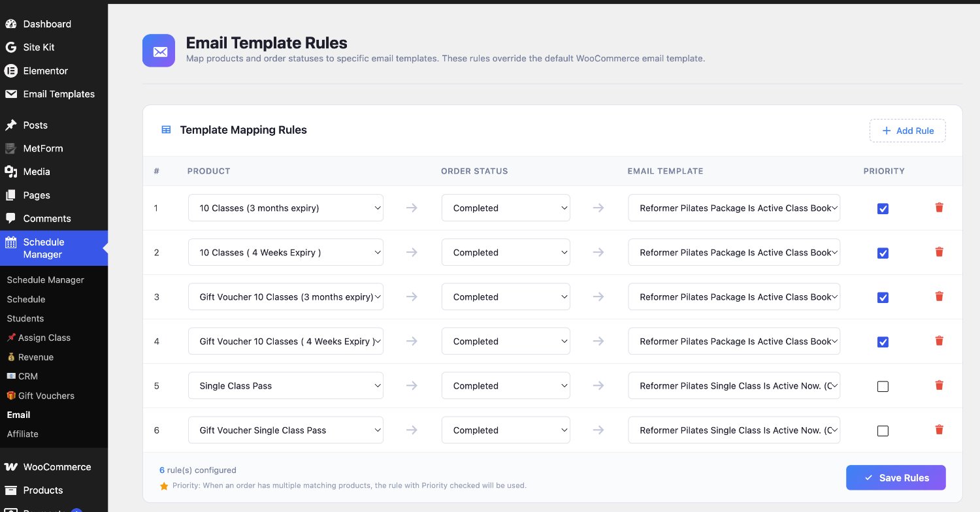Viewport: 980px width, 512px height.
Task: Open order status dropdown in rule 5
Action: coord(506,385)
